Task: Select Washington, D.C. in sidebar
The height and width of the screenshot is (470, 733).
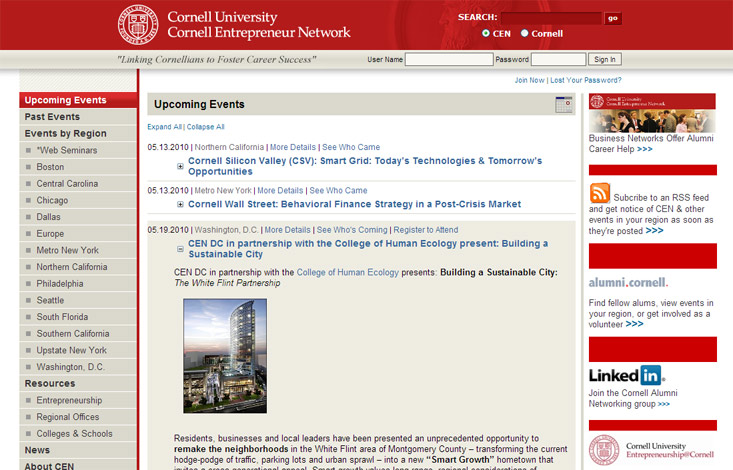Action: (78, 367)
